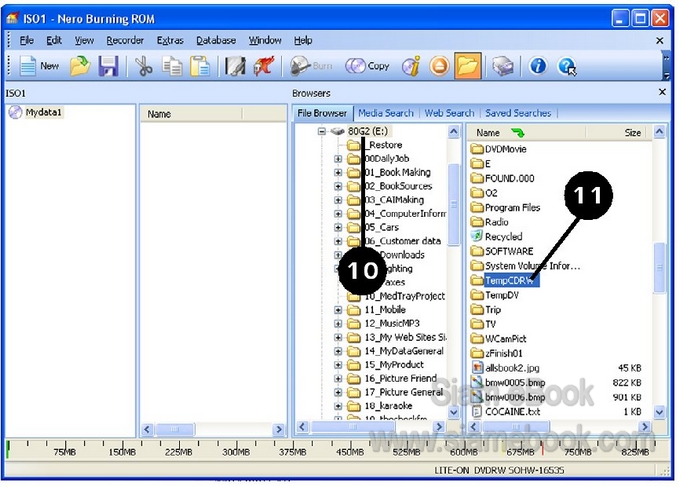Open the Extras menu

[x=170, y=40]
